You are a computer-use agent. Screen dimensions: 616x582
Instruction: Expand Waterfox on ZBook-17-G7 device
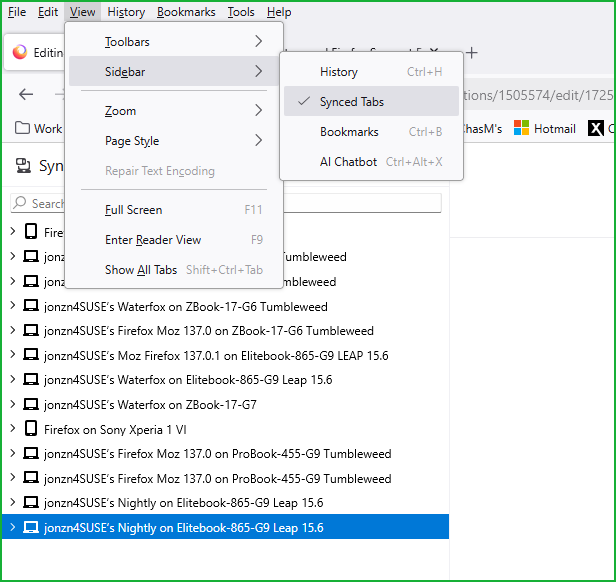[13, 404]
